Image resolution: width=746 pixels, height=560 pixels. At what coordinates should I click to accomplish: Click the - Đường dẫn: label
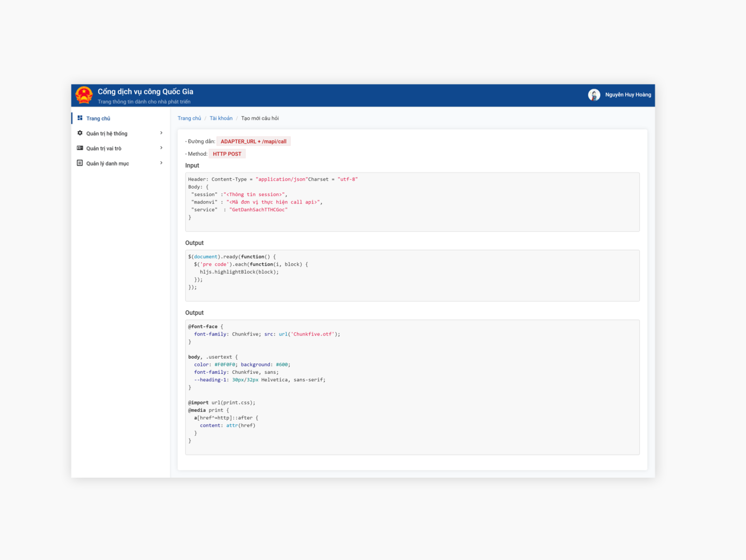coord(200,141)
